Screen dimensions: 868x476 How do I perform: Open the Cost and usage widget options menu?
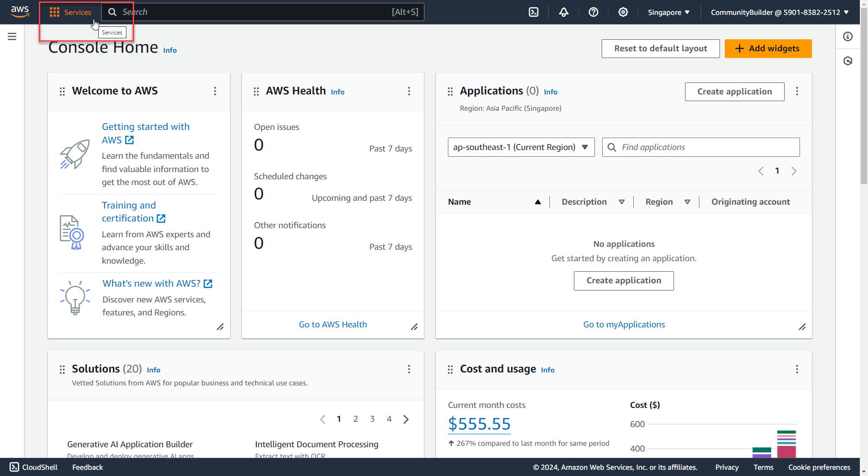(797, 369)
